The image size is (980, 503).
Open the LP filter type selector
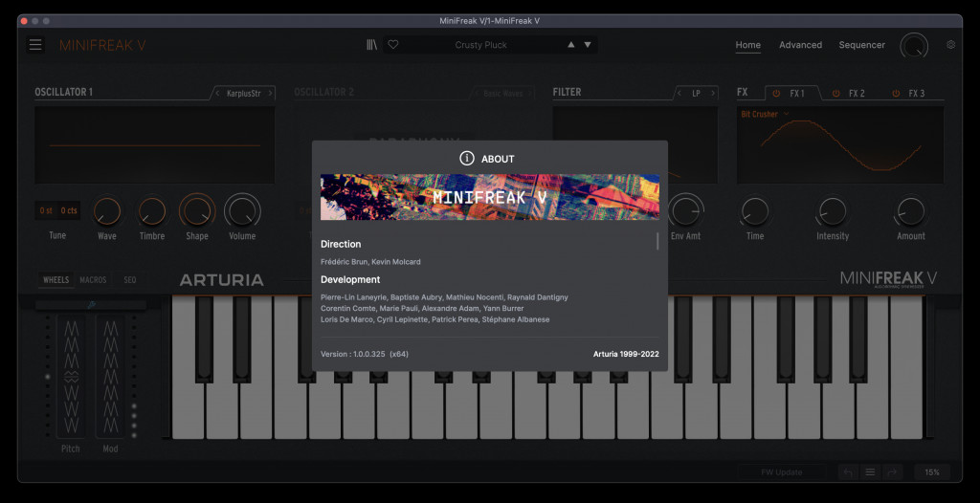(697, 93)
